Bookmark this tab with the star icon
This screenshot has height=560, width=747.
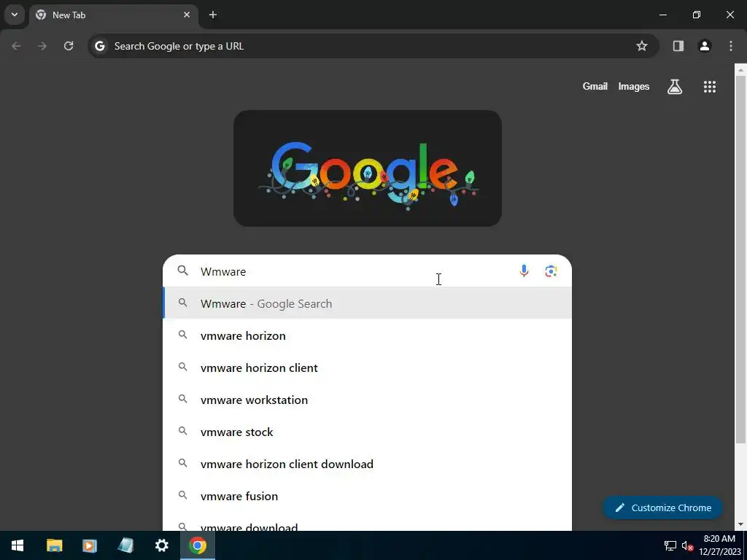tap(642, 46)
